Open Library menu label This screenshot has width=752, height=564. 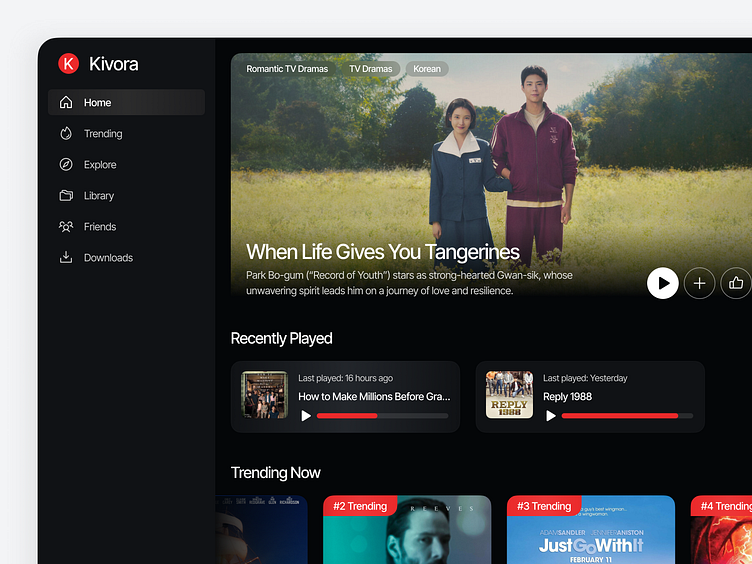coord(99,196)
